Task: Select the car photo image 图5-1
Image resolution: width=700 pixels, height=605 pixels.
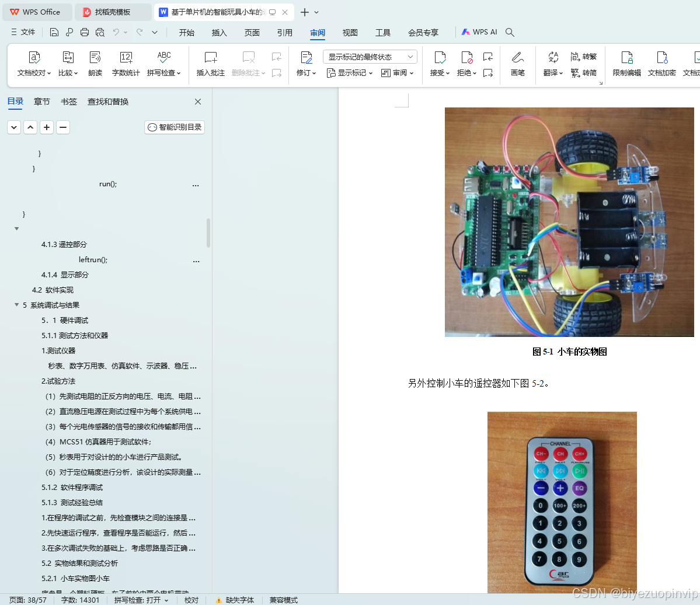Action: 569,222
